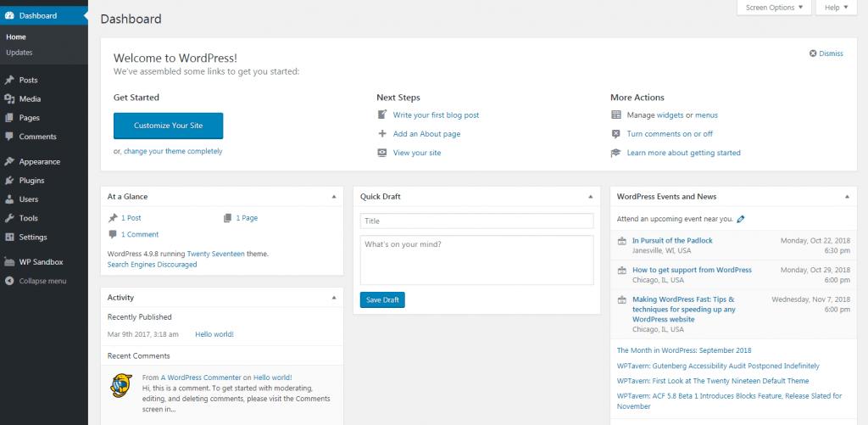Image resolution: width=868 pixels, height=425 pixels.
Task: Click A WordPress Commenter author link
Action: point(201,377)
